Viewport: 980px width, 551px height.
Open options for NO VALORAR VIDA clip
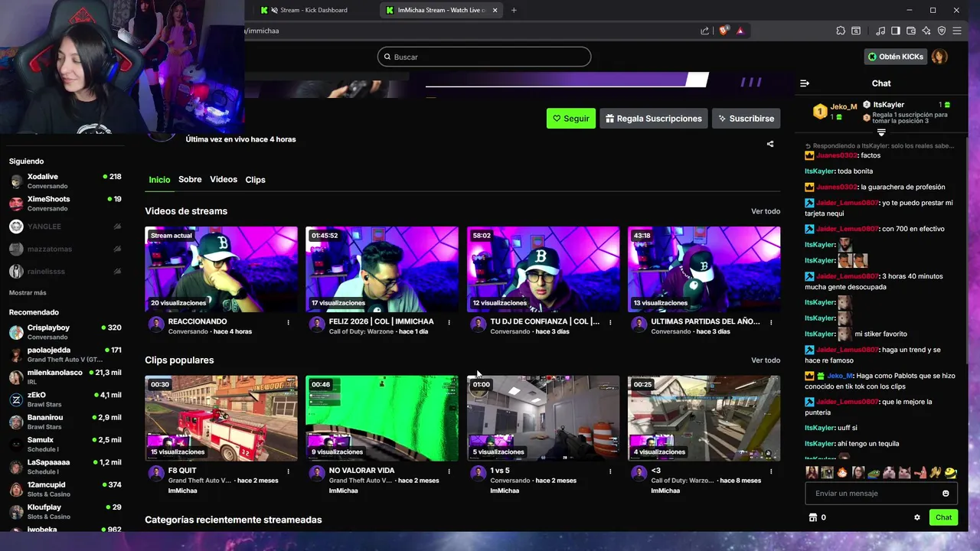tap(449, 471)
